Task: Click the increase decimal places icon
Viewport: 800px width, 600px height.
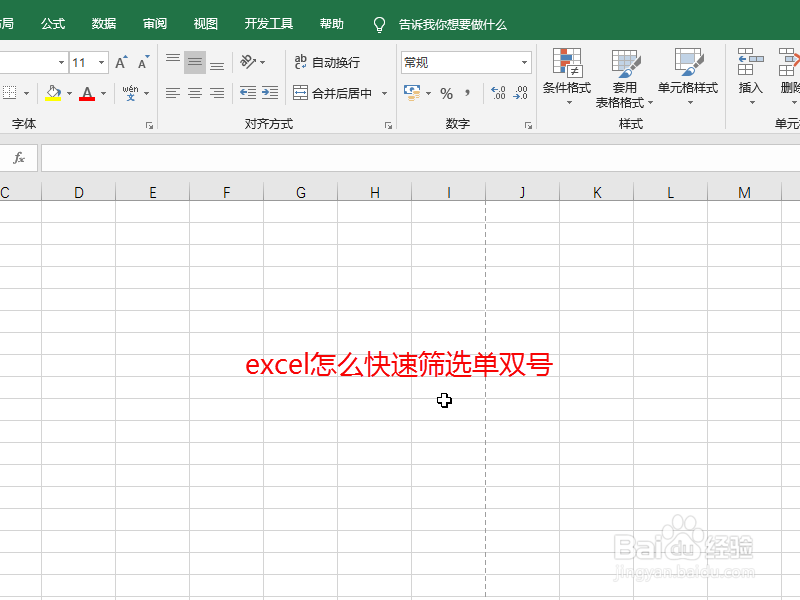Action: click(x=498, y=93)
